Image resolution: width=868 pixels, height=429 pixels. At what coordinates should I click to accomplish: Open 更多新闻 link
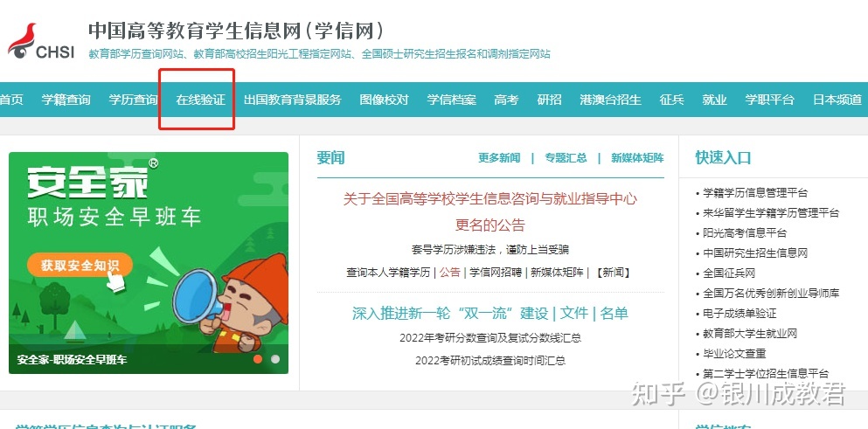499,158
